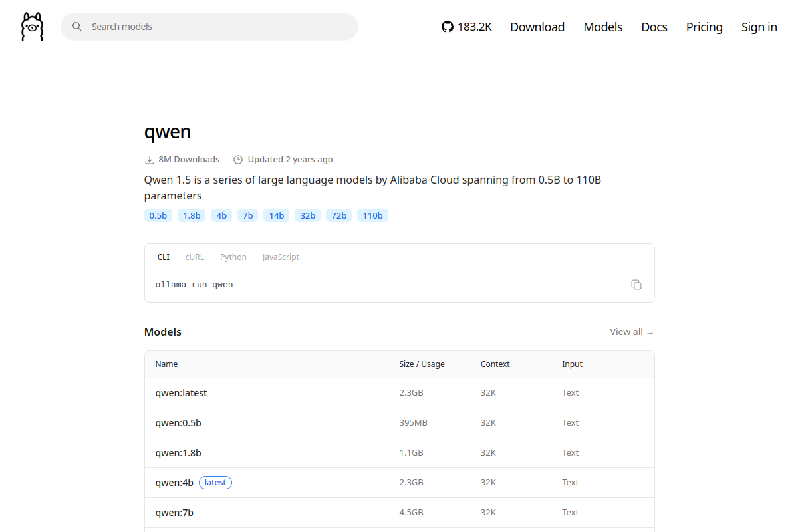Select the 7b size tag
Image resolution: width=798 pixels, height=532 pixels.
[x=248, y=215]
